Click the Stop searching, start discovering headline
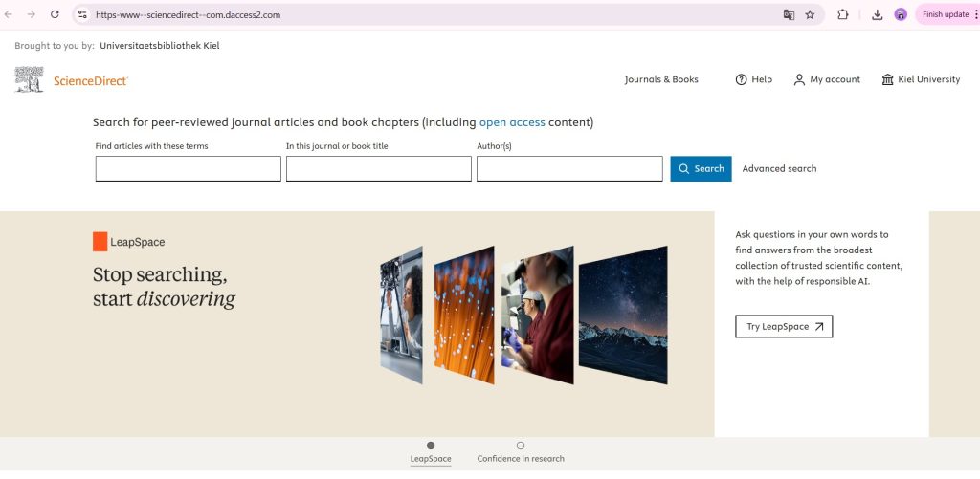 click(x=164, y=287)
